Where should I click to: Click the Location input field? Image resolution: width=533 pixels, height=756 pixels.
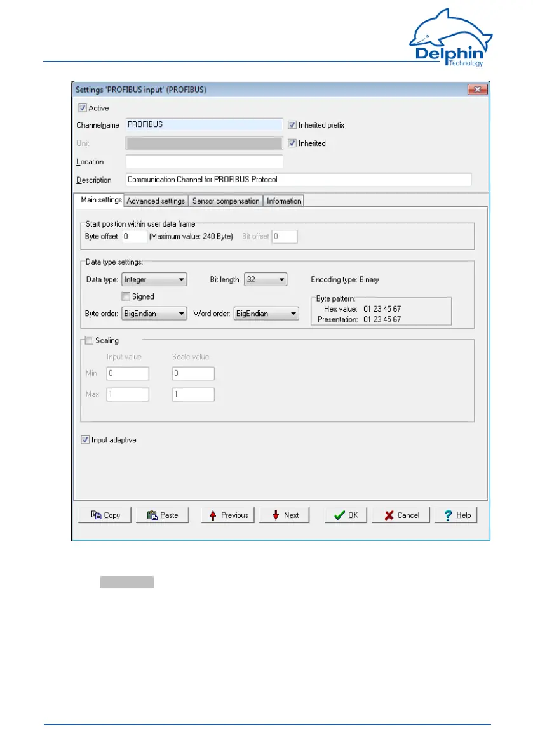click(x=204, y=161)
